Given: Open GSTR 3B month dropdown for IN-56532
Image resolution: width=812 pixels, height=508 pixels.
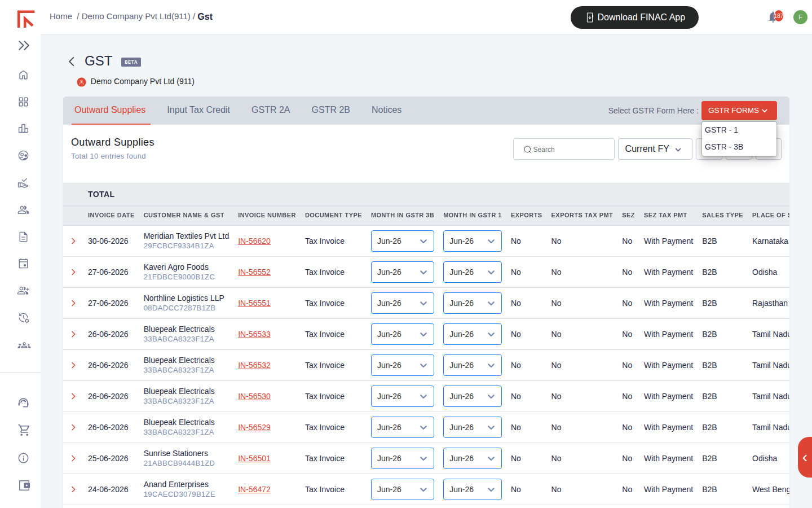Looking at the screenshot, I should point(402,365).
